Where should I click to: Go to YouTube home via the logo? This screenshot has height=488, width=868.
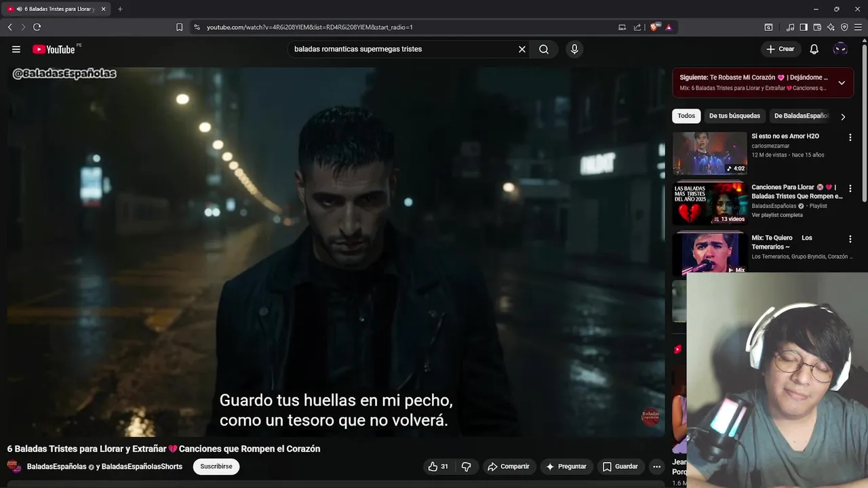[x=54, y=49]
